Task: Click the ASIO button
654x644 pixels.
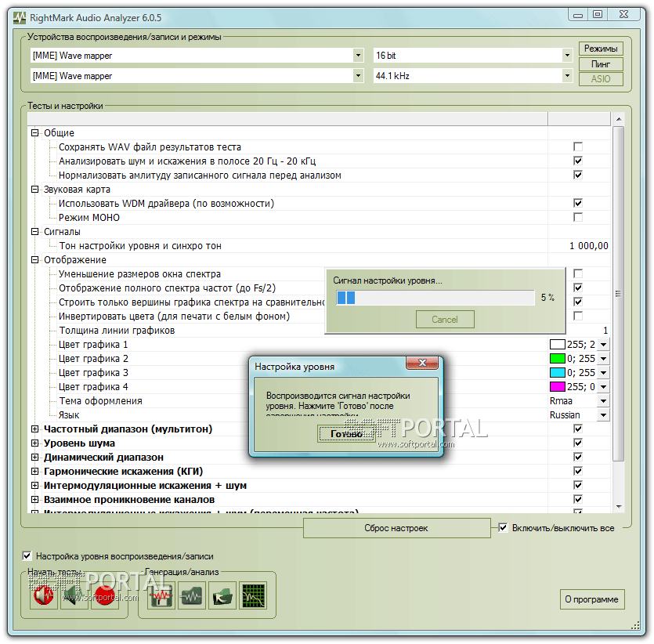Action: [601, 79]
